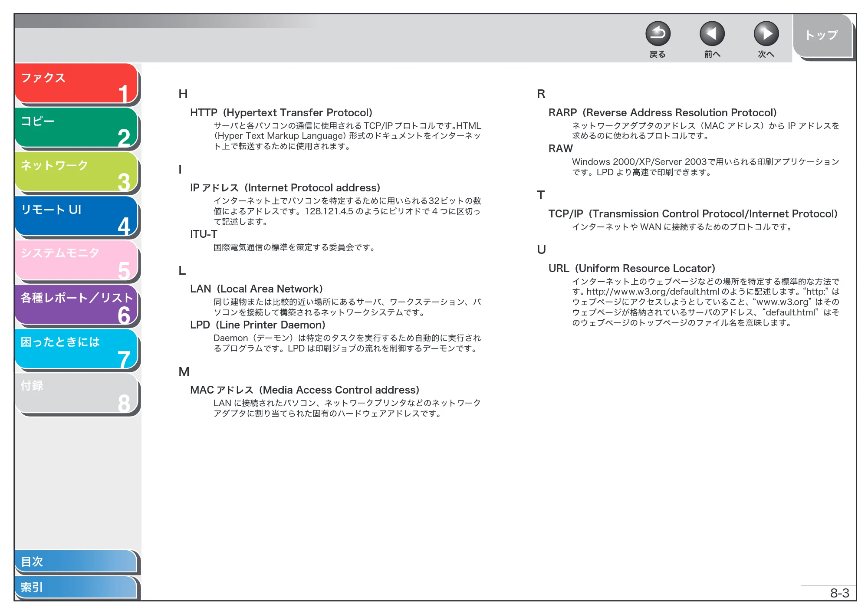Click the RAW glossary term
The width and height of the screenshot is (868, 614).
561,148
